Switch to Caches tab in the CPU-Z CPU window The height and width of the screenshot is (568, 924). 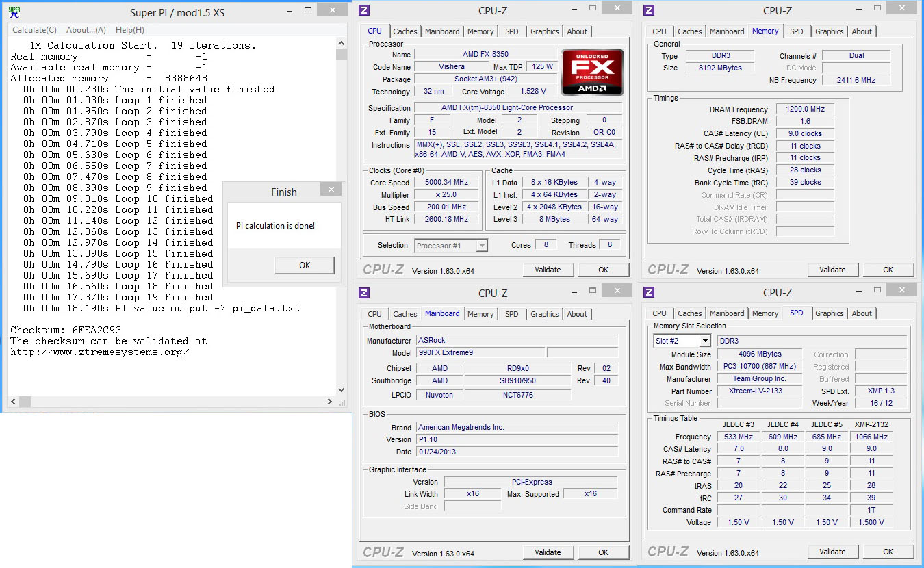tap(405, 31)
